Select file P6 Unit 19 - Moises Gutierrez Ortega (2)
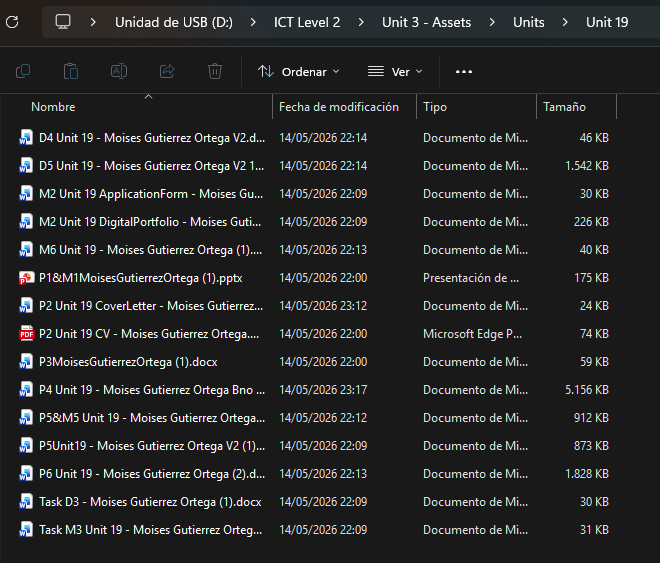This screenshot has width=660, height=563. point(152,474)
